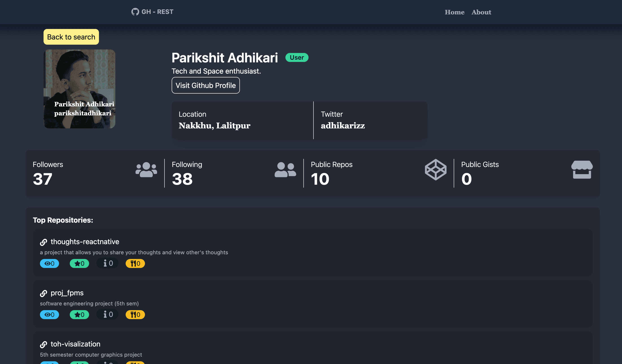Click issues info badge of proj_fpms

(107, 314)
